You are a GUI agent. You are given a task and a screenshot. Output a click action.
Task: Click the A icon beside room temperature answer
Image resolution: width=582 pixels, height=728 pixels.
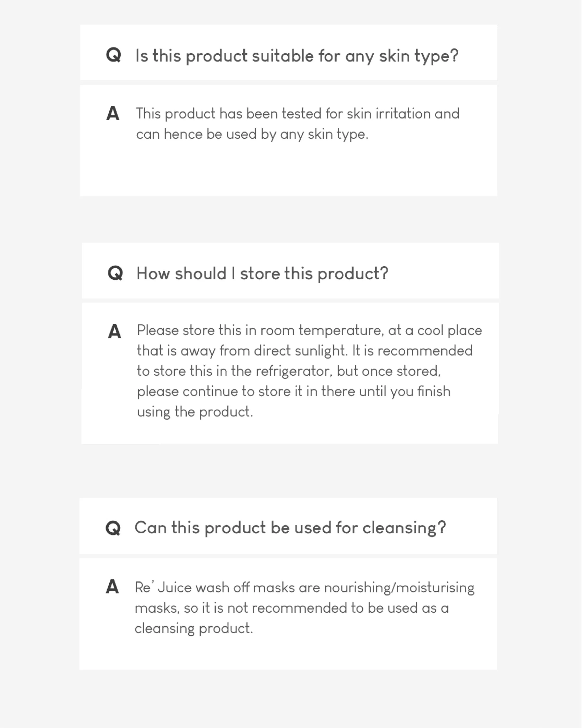tap(114, 331)
